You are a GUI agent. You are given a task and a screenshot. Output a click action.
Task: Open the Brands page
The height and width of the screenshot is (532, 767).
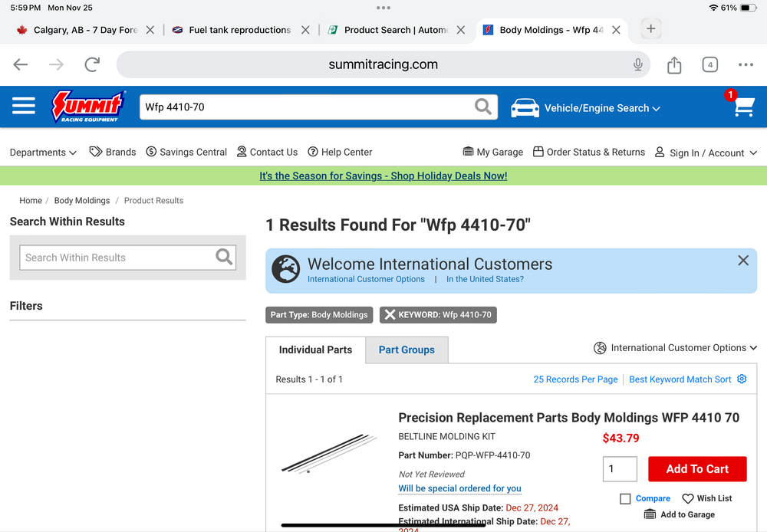[x=113, y=152]
